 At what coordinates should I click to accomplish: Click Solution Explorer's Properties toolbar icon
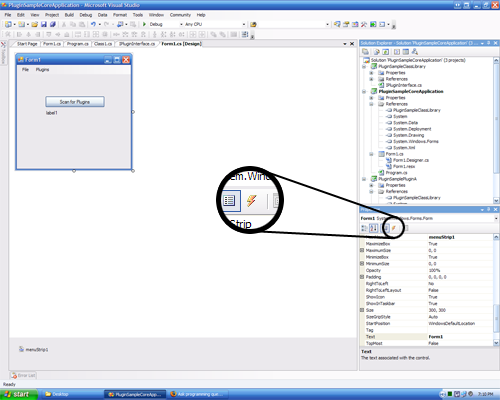366,52
